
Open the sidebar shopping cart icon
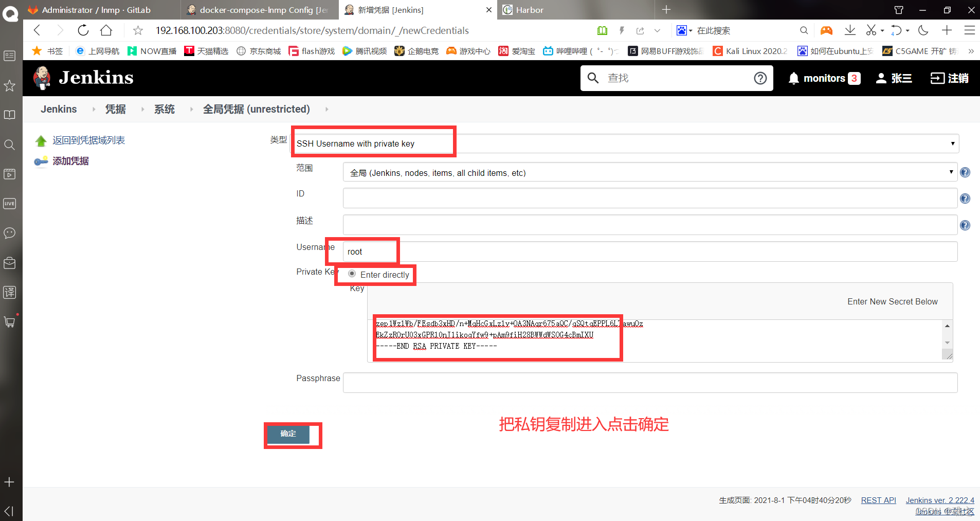point(10,322)
